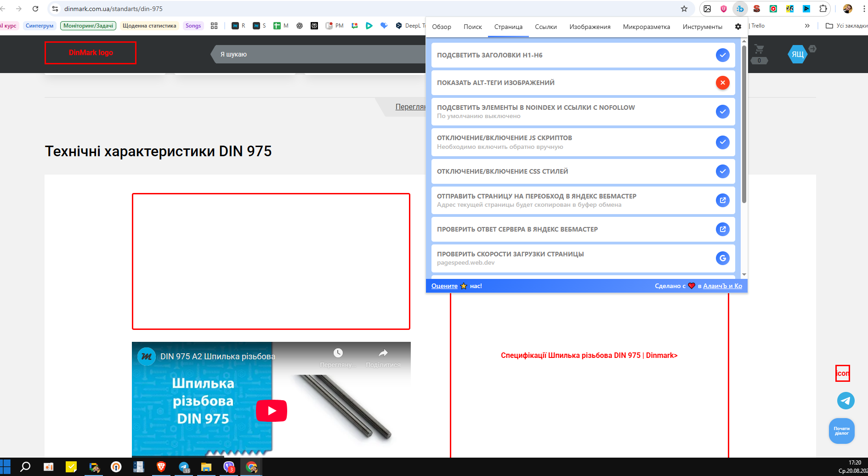Open the green play-button extension icon
868x476 pixels.
pos(773,9)
